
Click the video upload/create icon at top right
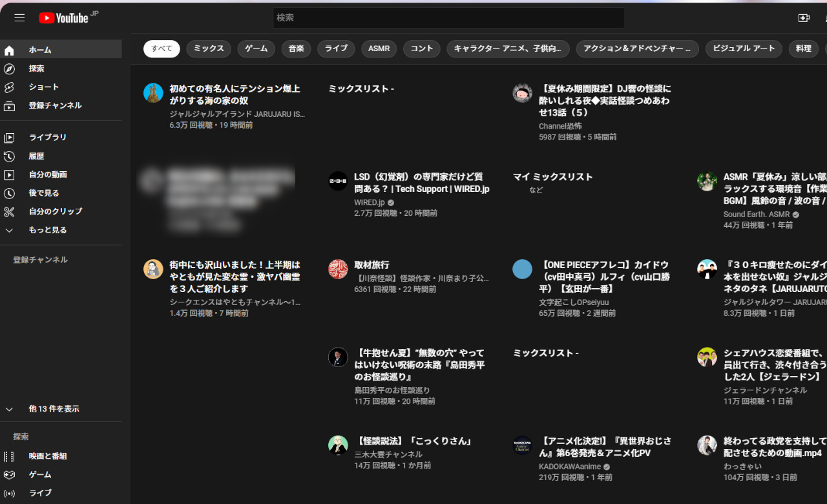(x=804, y=17)
